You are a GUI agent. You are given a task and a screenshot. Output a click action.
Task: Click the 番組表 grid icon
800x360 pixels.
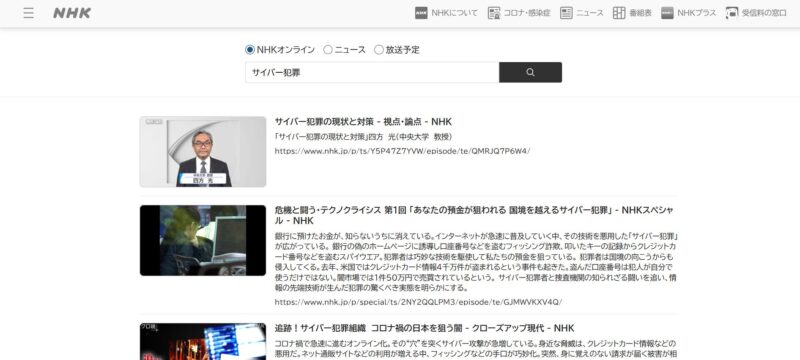click(619, 13)
